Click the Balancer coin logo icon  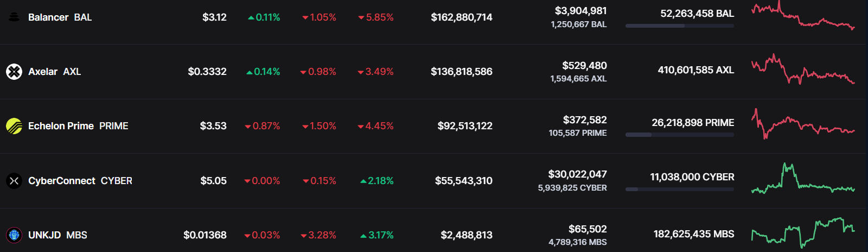tap(14, 17)
